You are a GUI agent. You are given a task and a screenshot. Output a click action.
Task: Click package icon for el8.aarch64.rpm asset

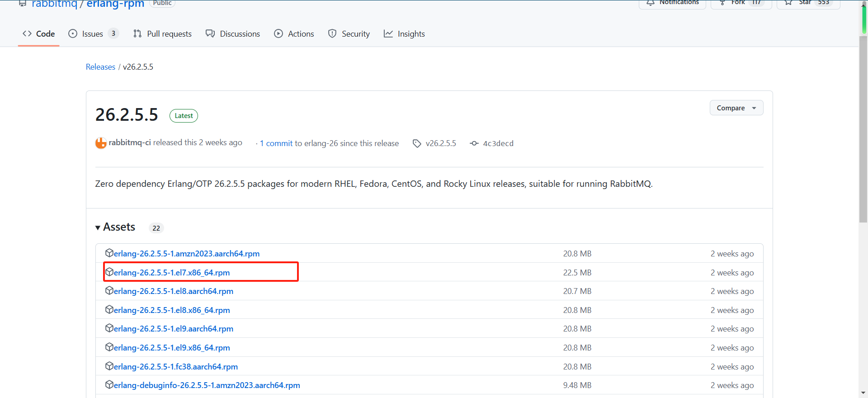[109, 291]
